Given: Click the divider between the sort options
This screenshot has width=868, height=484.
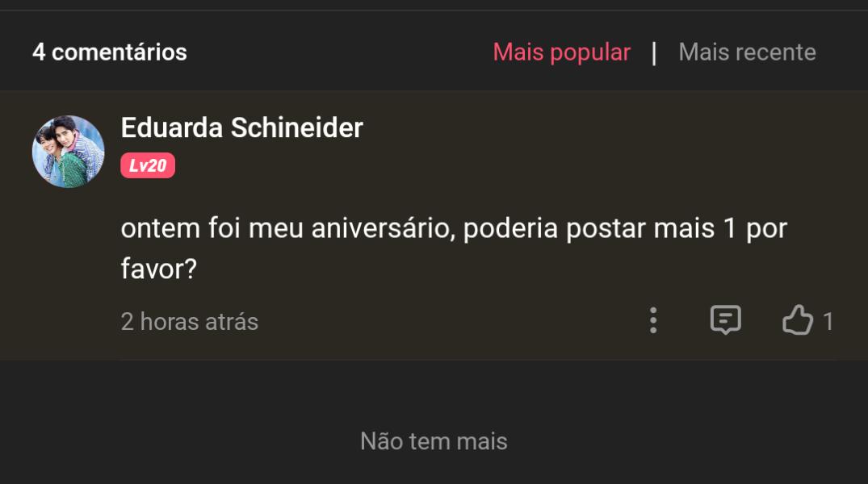Looking at the screenshot, I should [x=654, y=52].
